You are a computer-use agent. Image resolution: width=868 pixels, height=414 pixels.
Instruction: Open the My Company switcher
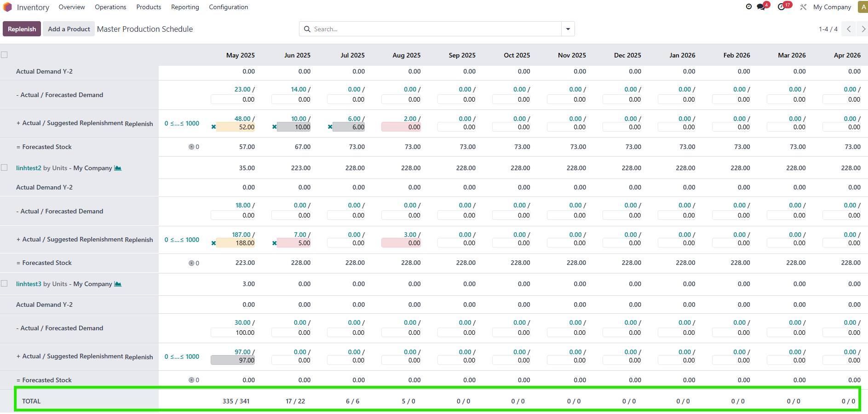point(832,7)
